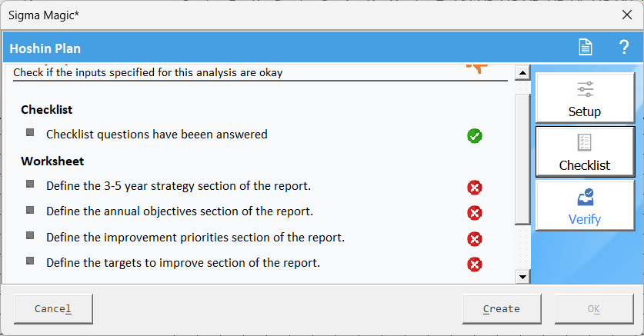Click bullet square beside annual objectives item
Viewport: 644px width, 336px height.
(30, 210)
